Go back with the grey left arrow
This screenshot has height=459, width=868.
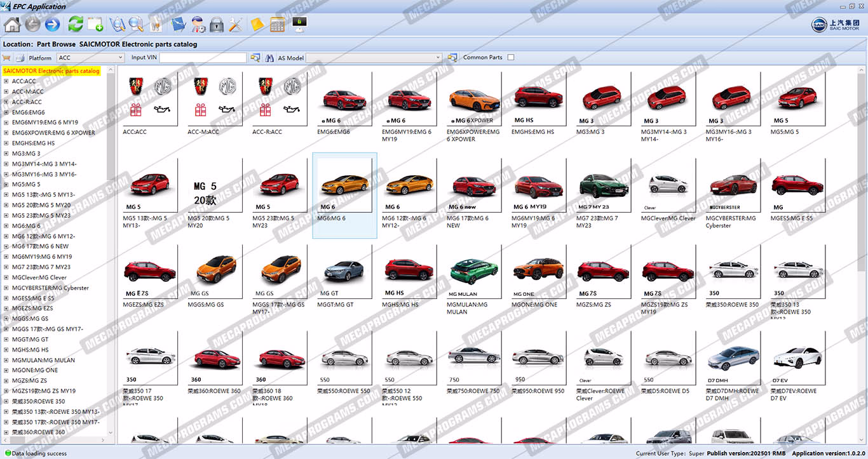pos(32,25)
